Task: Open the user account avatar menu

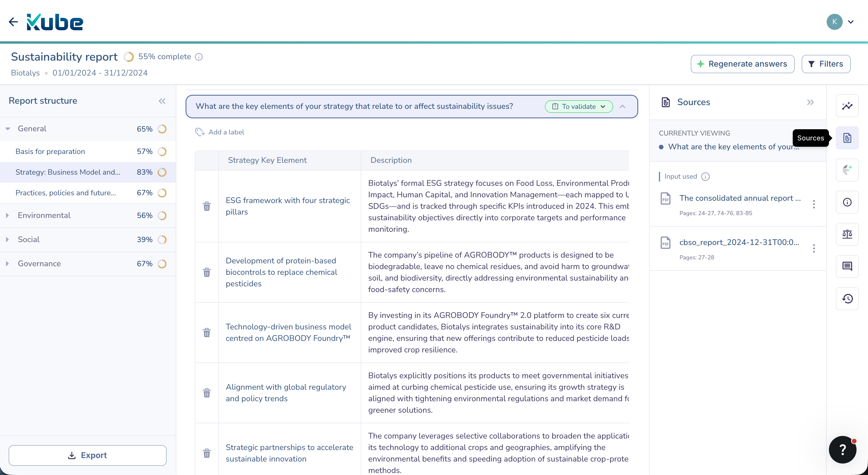Action: (835, 22)
